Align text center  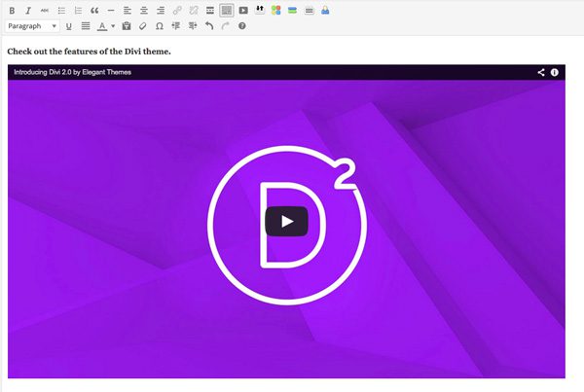(144, 11)
